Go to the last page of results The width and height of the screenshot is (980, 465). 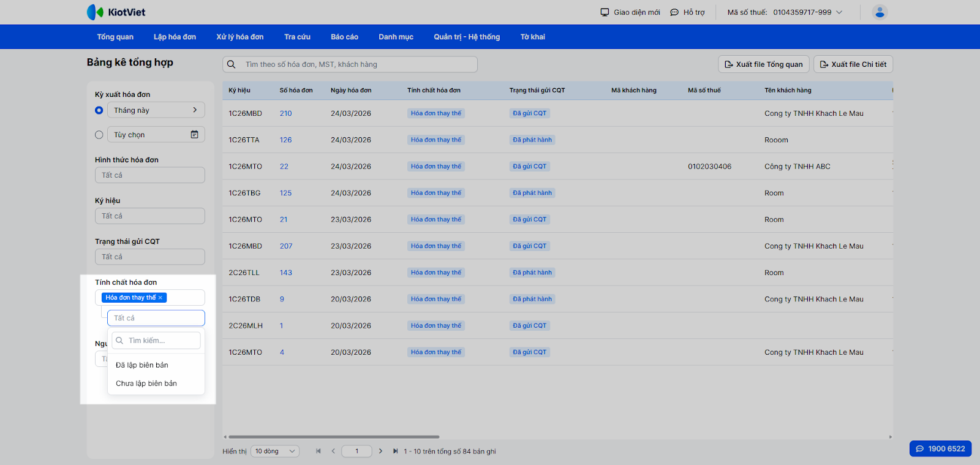[395, 452]
